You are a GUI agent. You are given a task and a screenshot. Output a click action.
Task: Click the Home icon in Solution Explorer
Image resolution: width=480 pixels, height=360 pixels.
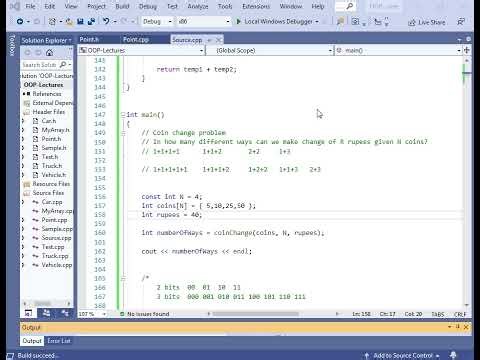(x=50, y=53)
